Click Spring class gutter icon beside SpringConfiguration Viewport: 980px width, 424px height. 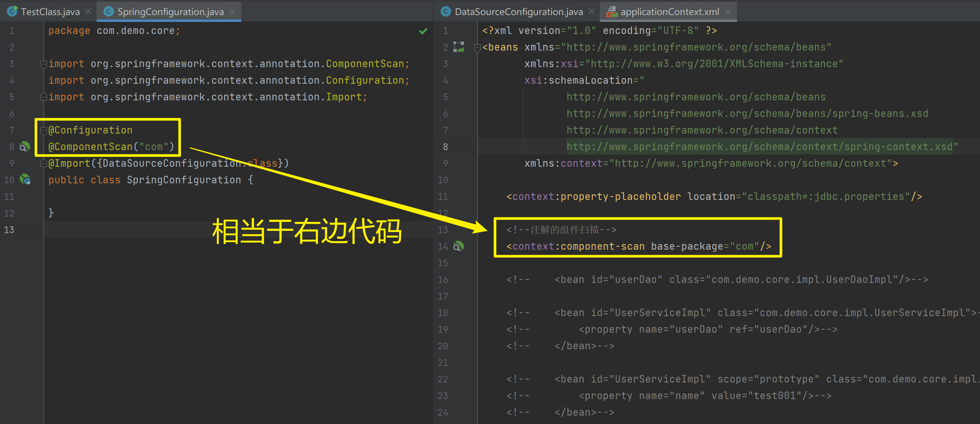pos(25,180)
